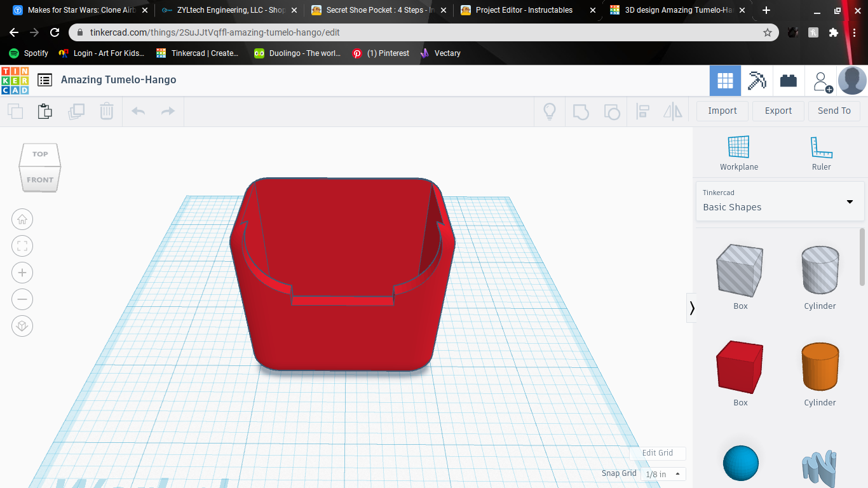Screen dimensions: 868x488
Task: Click the Paste tool
Action: click(x=45, y=111)
